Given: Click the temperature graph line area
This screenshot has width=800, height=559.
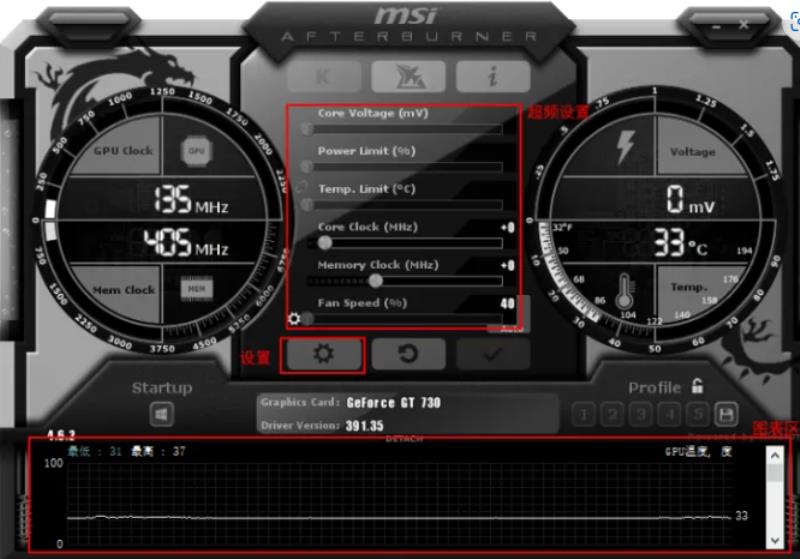Looking at the screenshot, I should 399,505.
